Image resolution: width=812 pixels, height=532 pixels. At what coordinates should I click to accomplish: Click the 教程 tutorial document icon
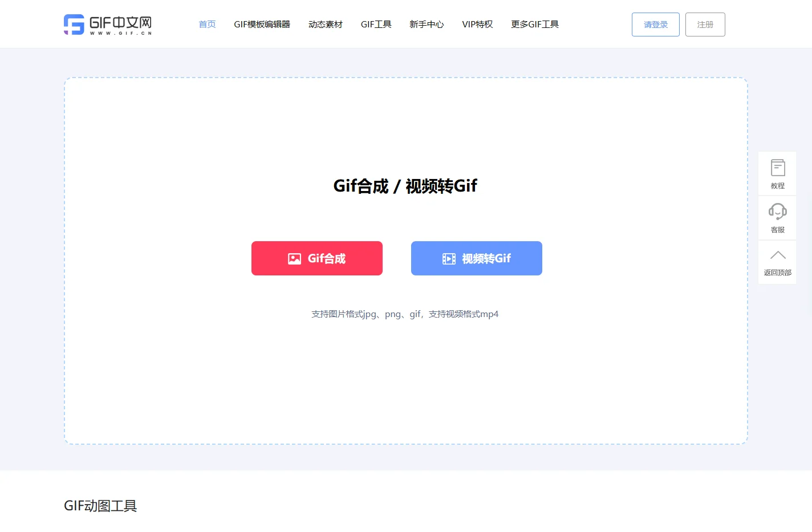778,168
